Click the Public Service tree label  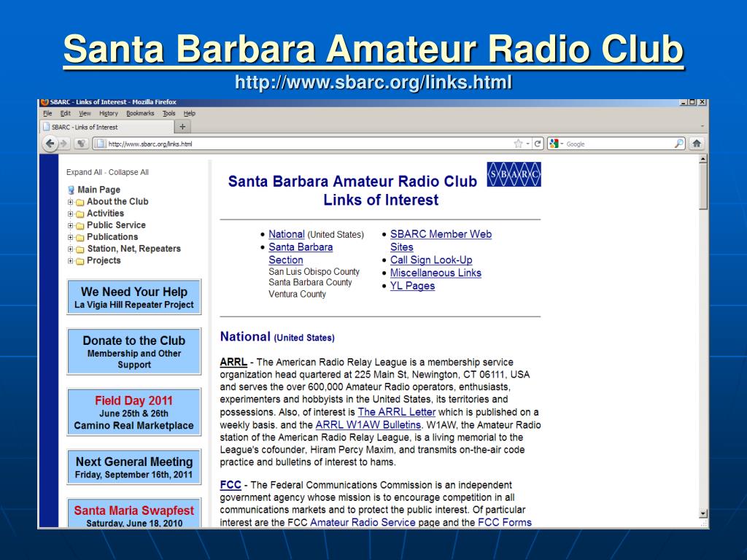pos(116,225)
